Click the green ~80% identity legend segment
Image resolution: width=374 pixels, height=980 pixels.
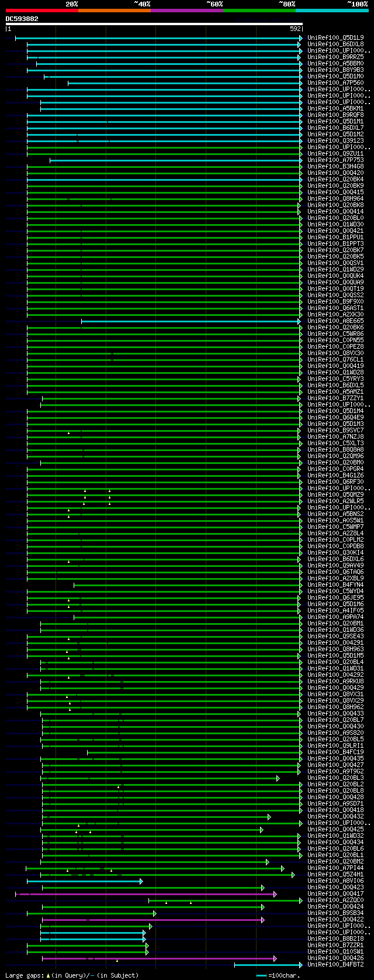(x=259, y=10)
